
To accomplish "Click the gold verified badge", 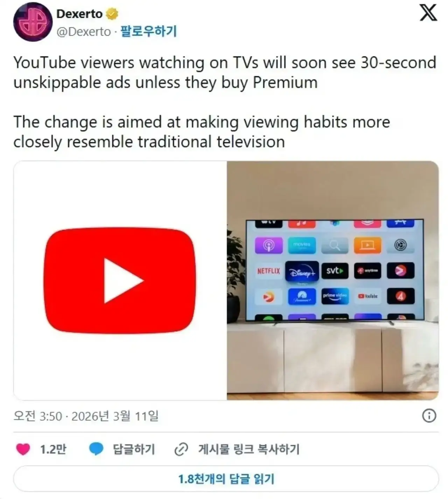I will pos(112,14).
